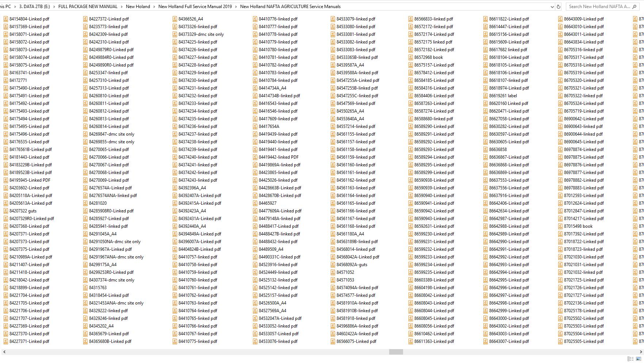Expand chevron after 'FULL PACKAGE NEW MANUAL'
Image resolution: width=644 pixels, height=363 pixels.
[122, 7]
